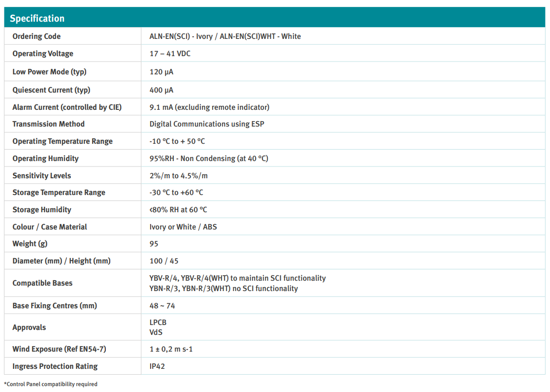Click the IP42 ingress protection value

pyautogui.click(x=158, y=366)
